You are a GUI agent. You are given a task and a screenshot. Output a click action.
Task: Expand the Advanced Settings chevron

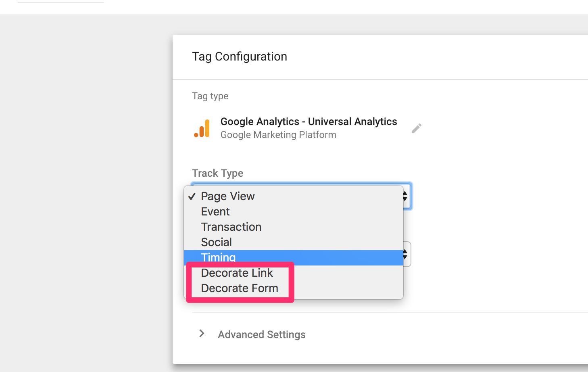pyautogui.click(x=202, y=334)
